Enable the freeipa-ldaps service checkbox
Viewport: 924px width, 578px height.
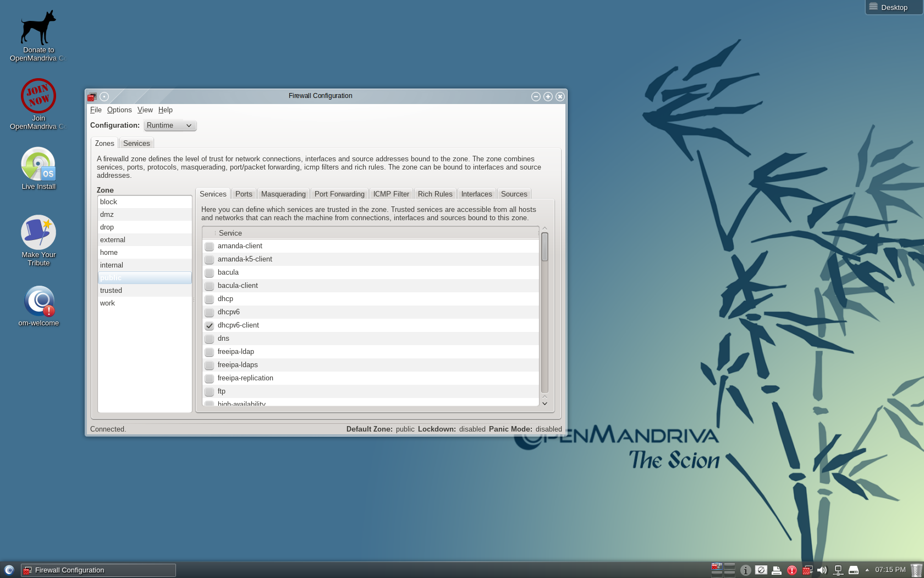click(210, 365)
